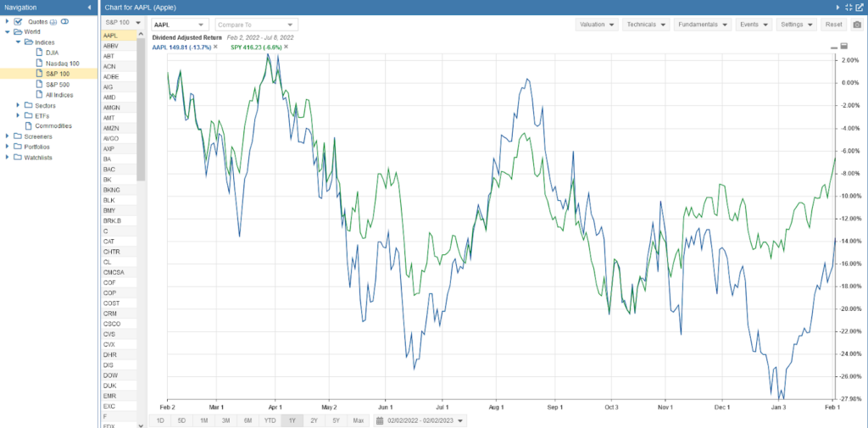Select the 1M time range
This screenshot has width=868, height=428.
click(x=203, y=421)
